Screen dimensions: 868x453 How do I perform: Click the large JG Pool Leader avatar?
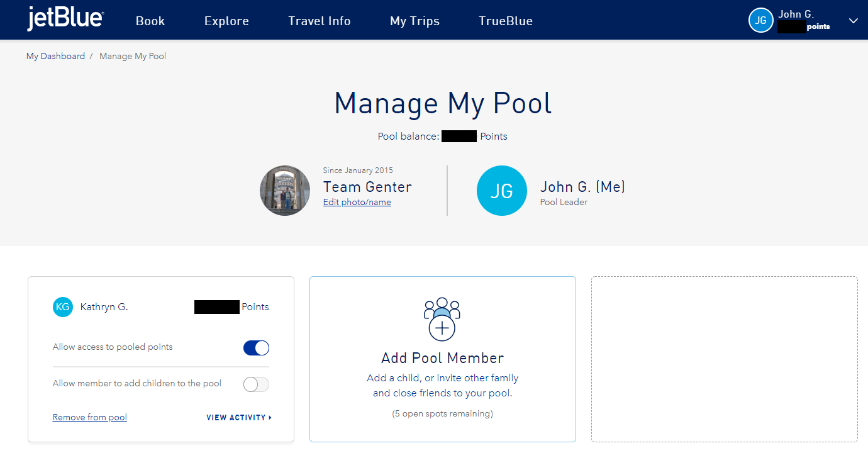pos(501,191)
